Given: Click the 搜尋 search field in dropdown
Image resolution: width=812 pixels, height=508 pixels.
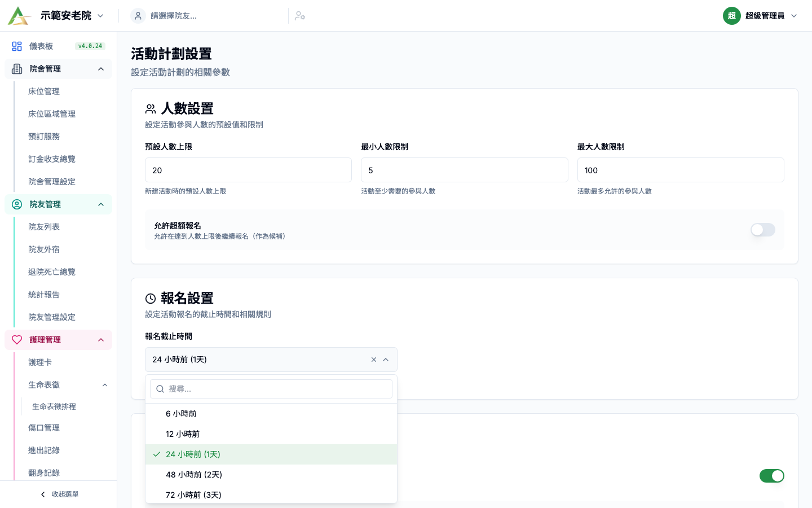Looking at the screenshot, I should (x=271, y=389).
